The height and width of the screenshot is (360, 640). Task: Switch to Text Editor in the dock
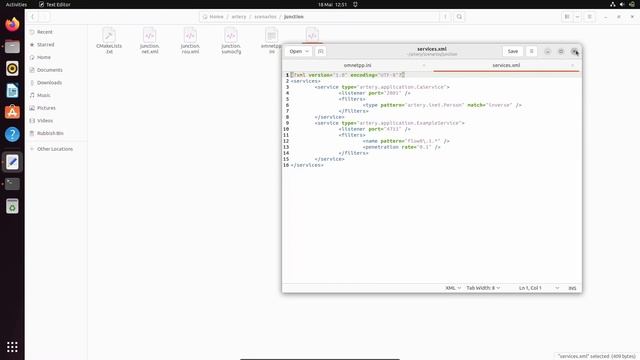pyautogui.click(x=12, y=162)
